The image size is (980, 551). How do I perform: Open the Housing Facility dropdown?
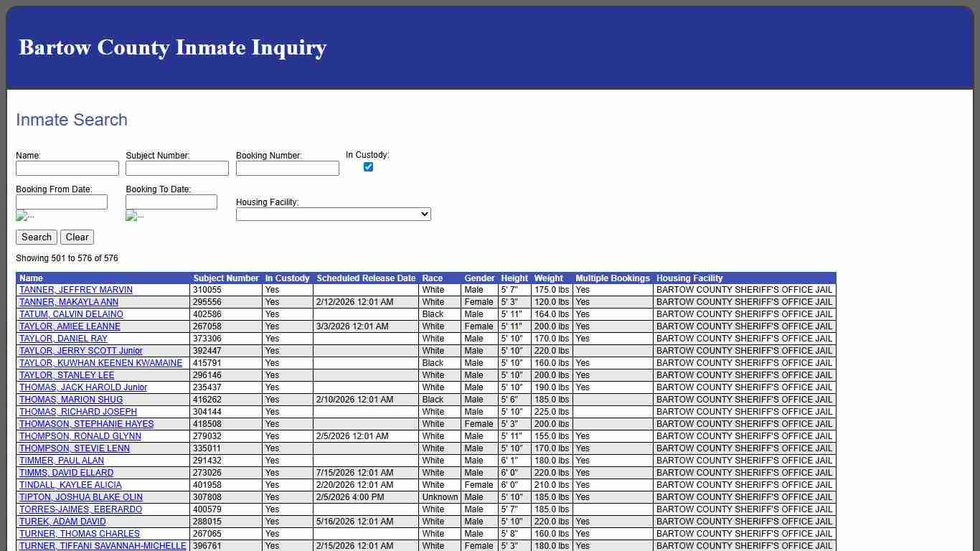click(x=333, y=214)
